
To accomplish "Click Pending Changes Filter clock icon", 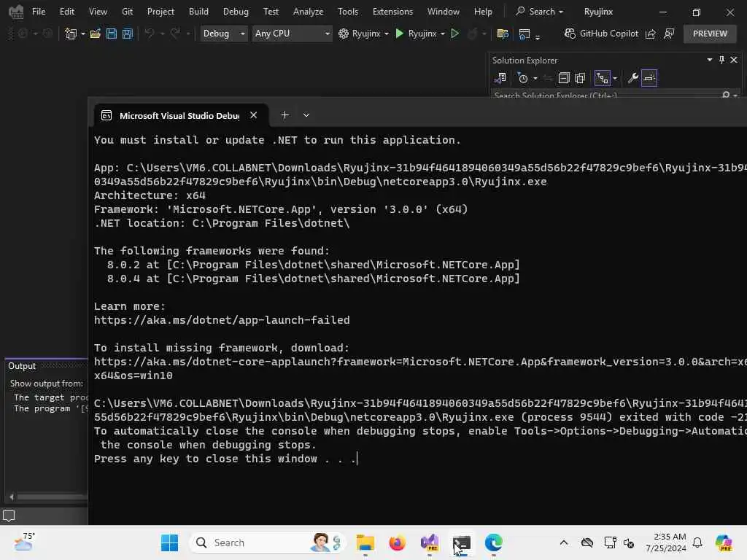I will pos(522,78).
